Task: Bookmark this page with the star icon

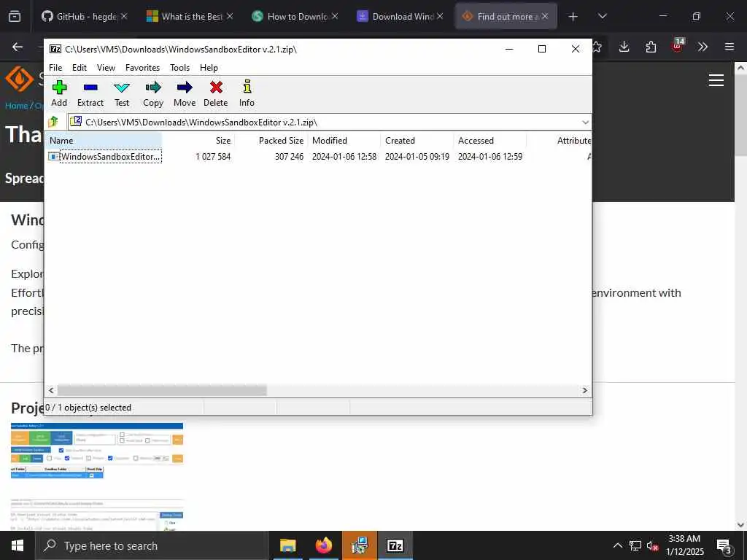Action: pyautogui.click(x=597, y=47)
